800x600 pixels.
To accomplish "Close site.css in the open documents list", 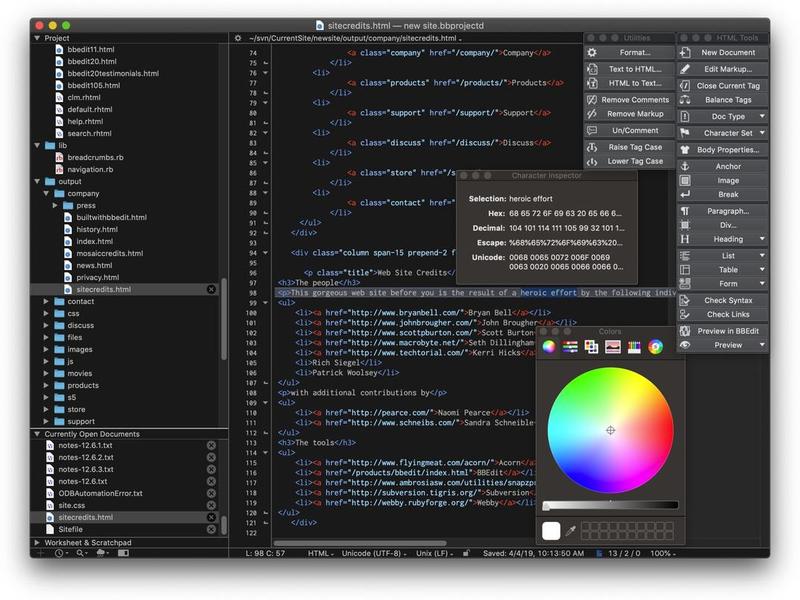I will [x=211, y=505].
